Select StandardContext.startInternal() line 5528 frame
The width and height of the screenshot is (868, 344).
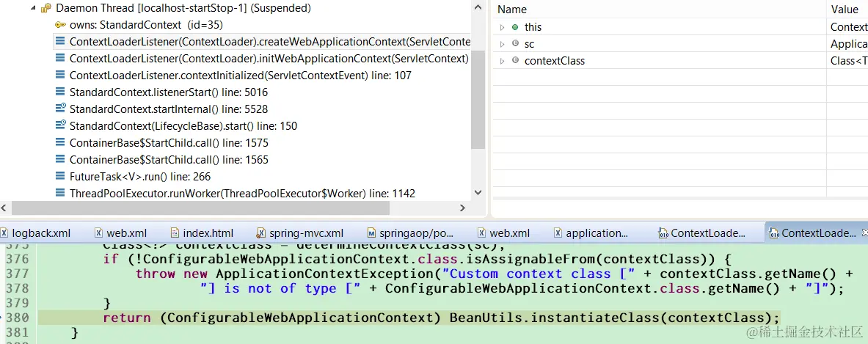[x=169, y=109]
